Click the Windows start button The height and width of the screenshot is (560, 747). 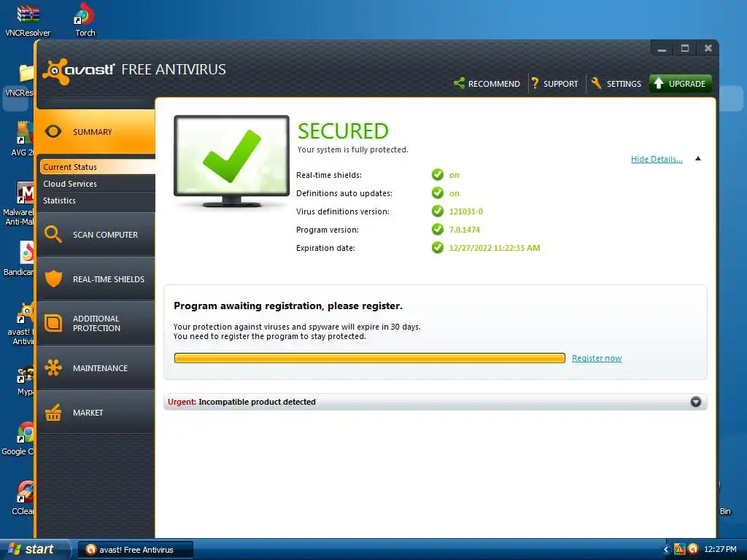pos(34,550)
